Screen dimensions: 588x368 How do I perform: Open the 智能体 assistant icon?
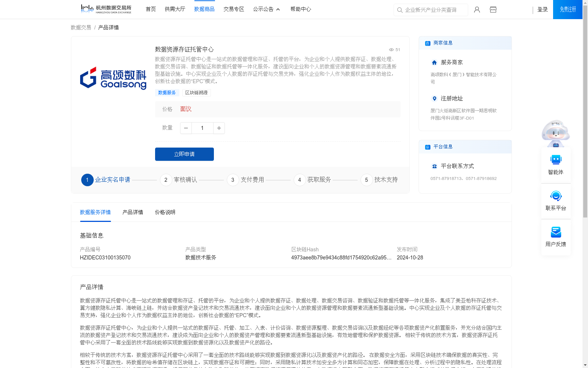coord(556,160)
